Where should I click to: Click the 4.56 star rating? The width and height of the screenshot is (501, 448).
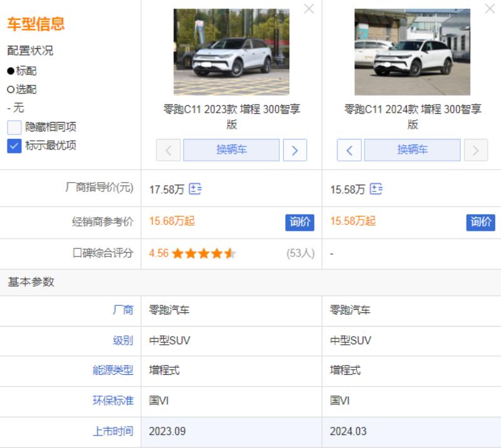coord(192,253)
